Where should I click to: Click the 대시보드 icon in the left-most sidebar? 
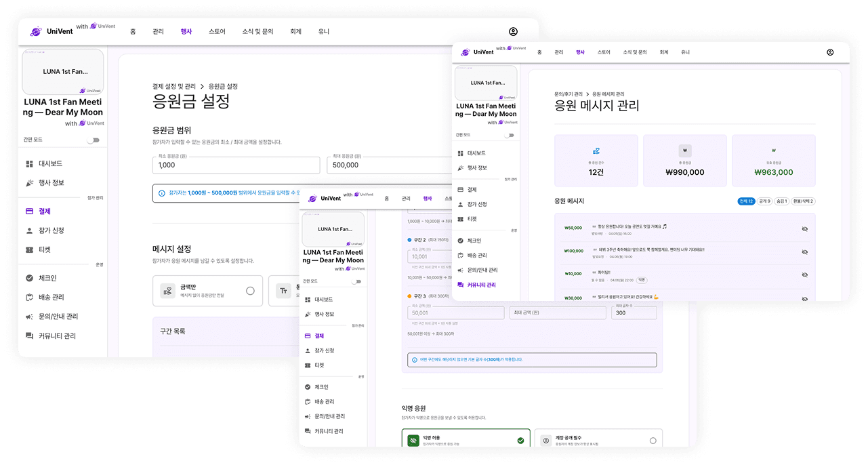click(x=29, y=164)
